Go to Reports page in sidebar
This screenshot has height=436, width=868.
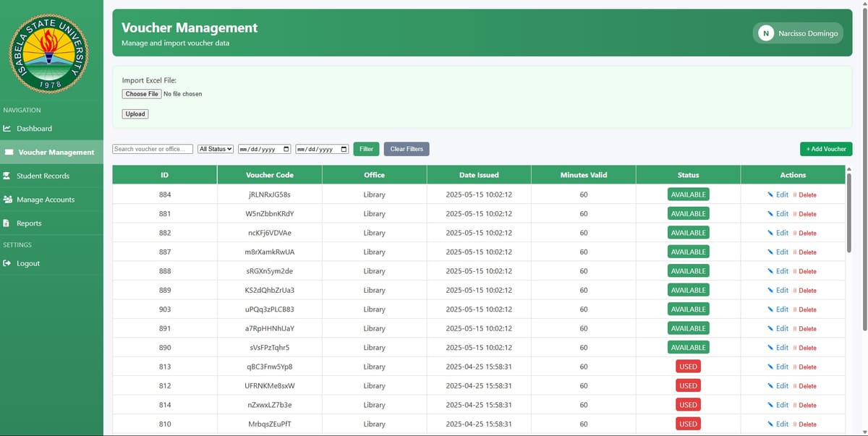point(29,223)
